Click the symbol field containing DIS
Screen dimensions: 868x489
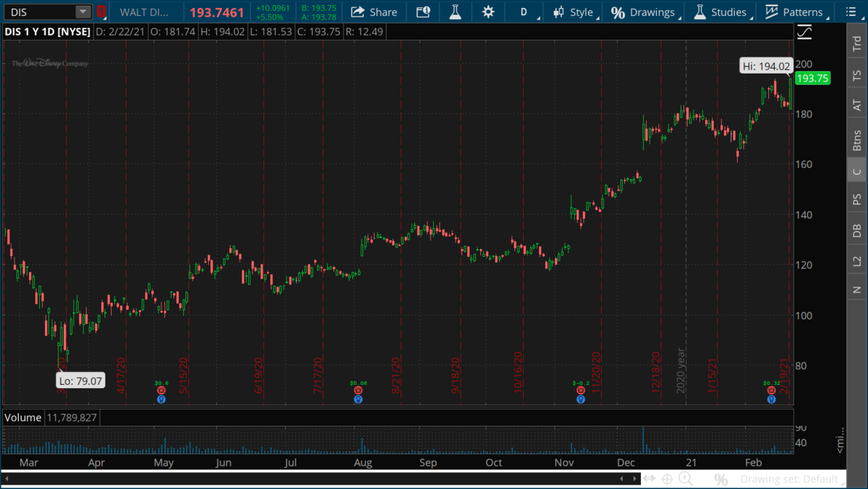41,12
